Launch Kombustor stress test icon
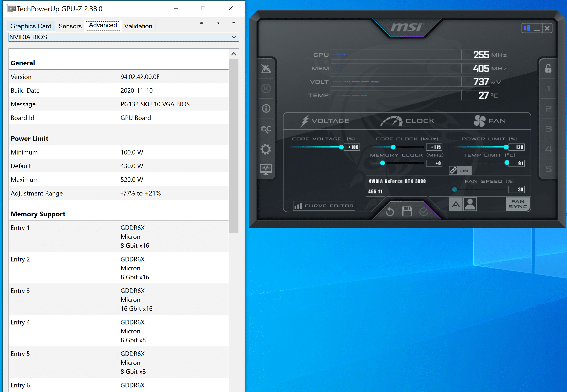567x392 pixels. 266,88
